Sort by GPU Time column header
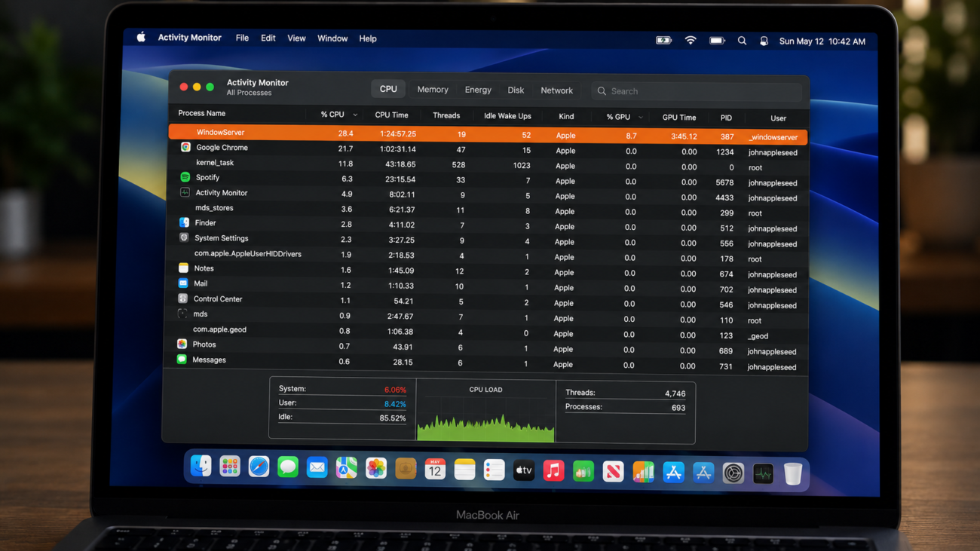Screen dimensions: 980x551 point(679,118)
